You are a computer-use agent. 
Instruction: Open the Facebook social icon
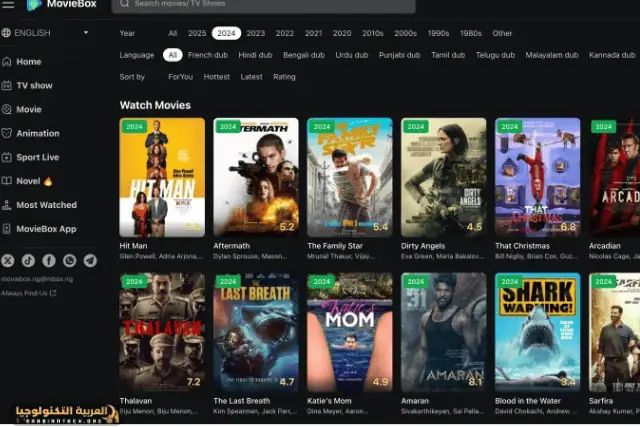[49, 260]
